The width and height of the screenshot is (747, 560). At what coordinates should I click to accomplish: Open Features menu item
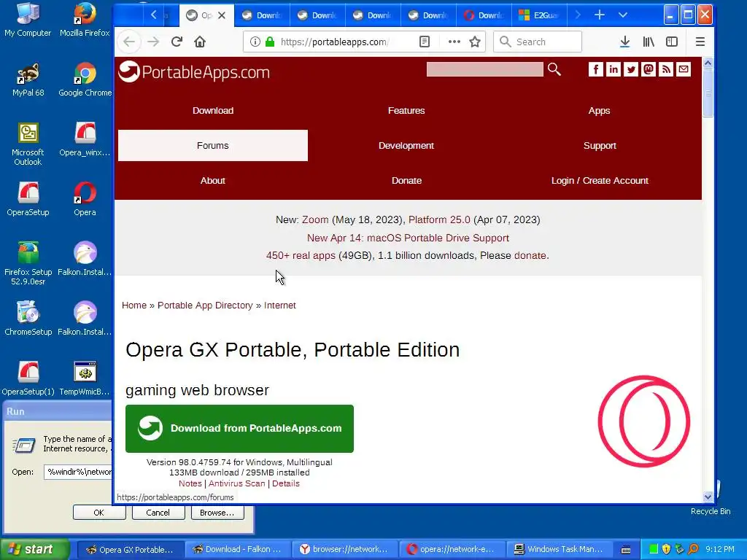click(406, 111)
